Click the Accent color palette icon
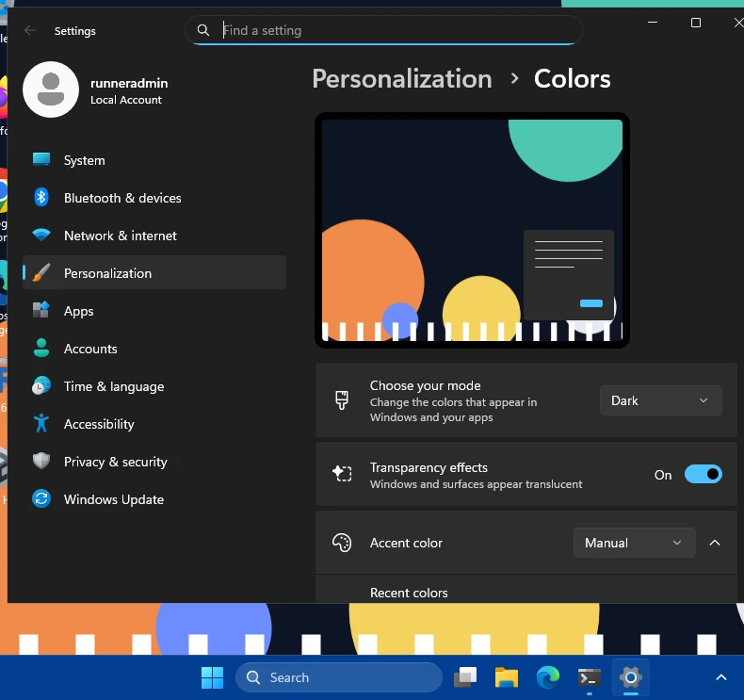The height and width of the screenshot is (700, 744). [342, 543]
